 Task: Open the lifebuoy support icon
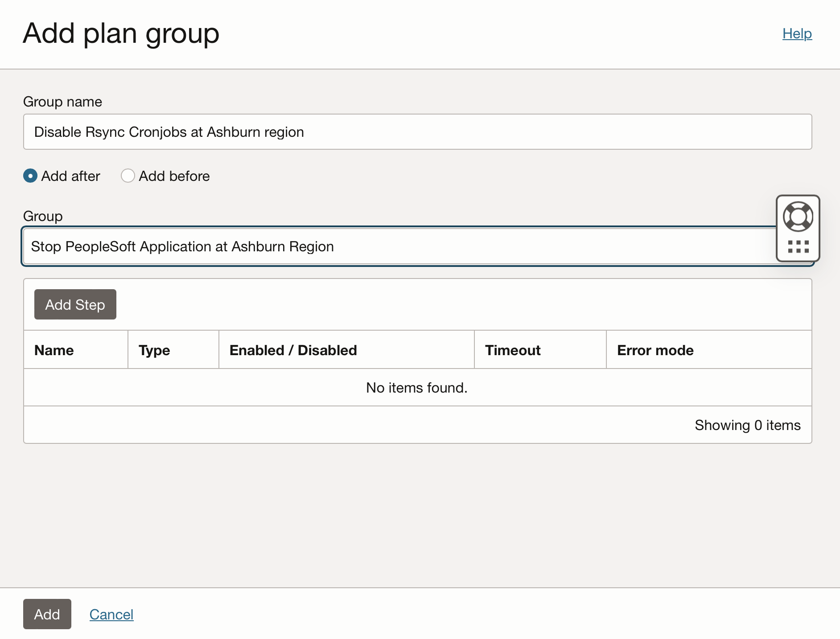pyautogui.click(x=798, y=217)
